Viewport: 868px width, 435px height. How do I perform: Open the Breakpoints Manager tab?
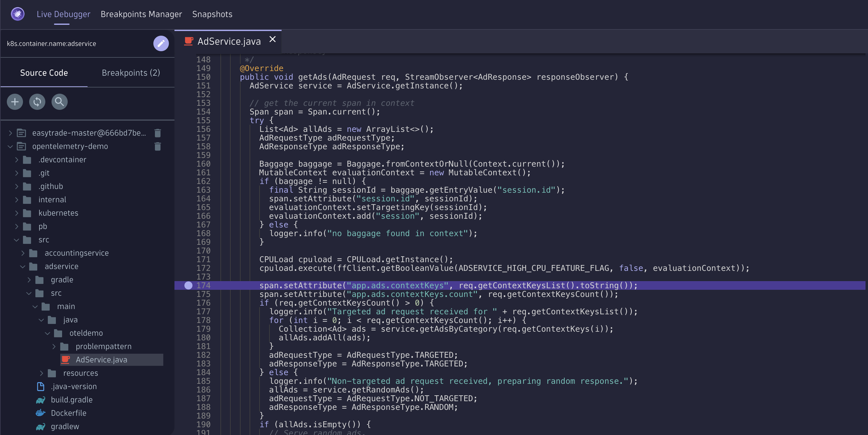(141, 14)
